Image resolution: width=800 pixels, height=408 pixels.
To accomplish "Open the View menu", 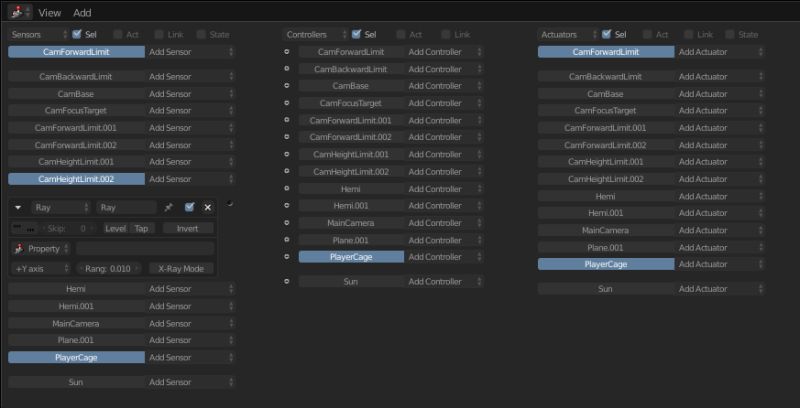I will click(49, 13).
